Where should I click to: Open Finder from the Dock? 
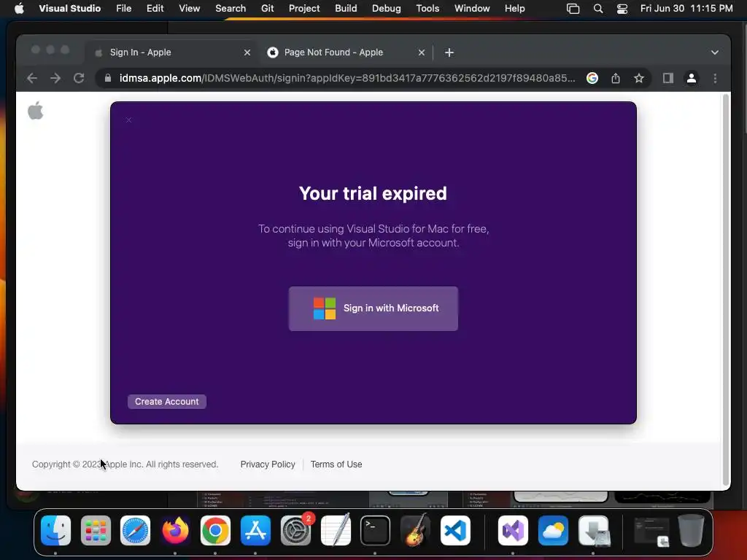tap(55, 531)
